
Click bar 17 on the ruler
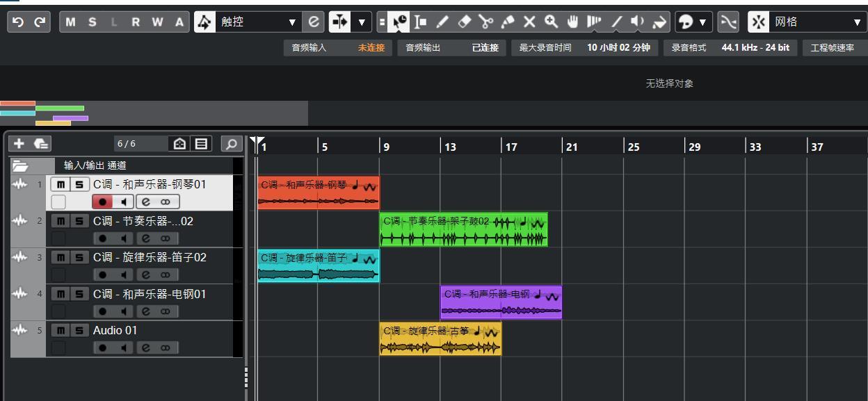[x=511, y=147]
